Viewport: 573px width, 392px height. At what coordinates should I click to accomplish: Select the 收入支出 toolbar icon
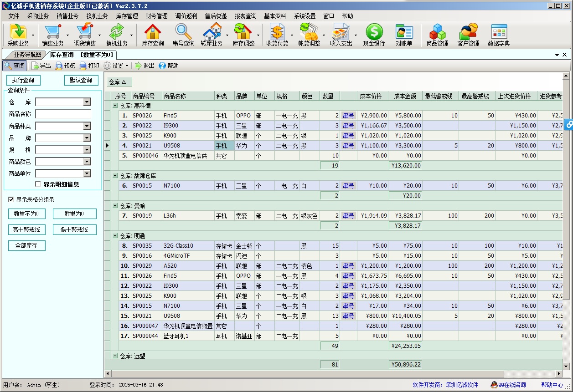(x=341, y=35)
